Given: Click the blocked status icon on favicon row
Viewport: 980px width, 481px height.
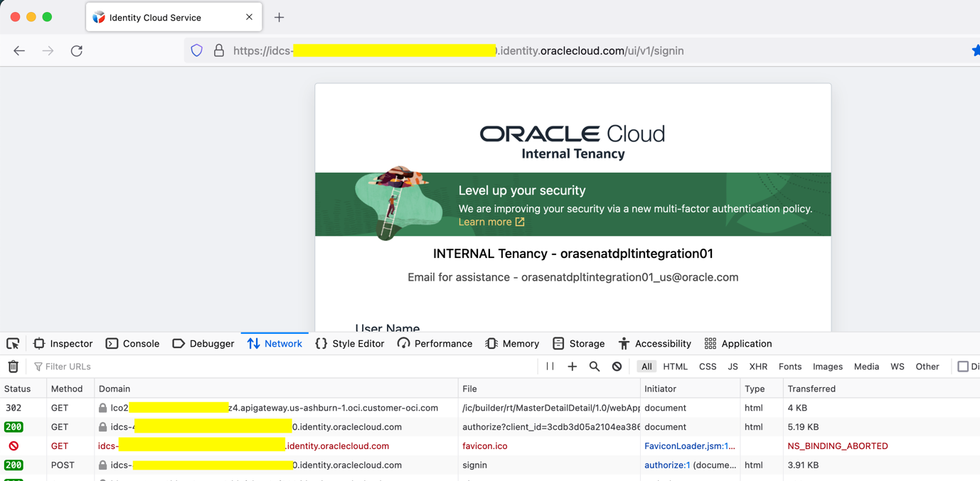Looking at the screenshot, I should (x=14, y=446).
